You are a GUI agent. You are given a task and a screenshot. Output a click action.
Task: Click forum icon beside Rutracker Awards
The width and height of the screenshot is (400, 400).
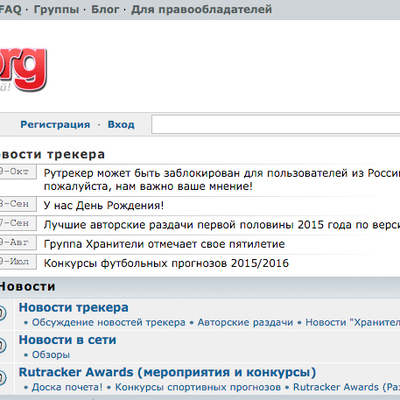(x=3, y=378)
